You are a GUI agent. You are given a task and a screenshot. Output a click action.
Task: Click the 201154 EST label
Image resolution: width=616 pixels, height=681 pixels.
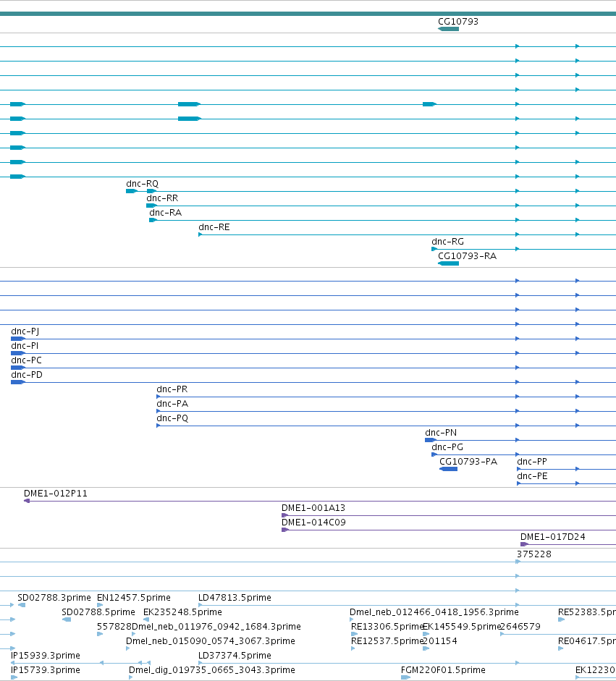439,641
